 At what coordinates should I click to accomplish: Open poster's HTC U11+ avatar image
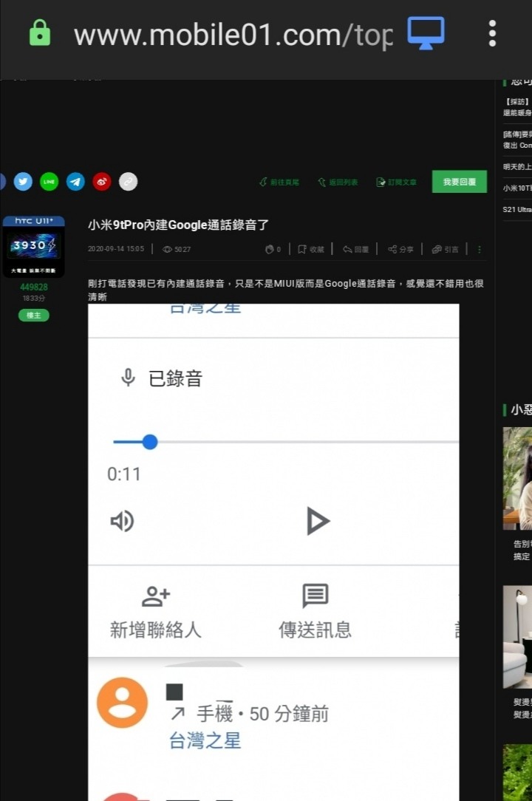tap(34, 246)
